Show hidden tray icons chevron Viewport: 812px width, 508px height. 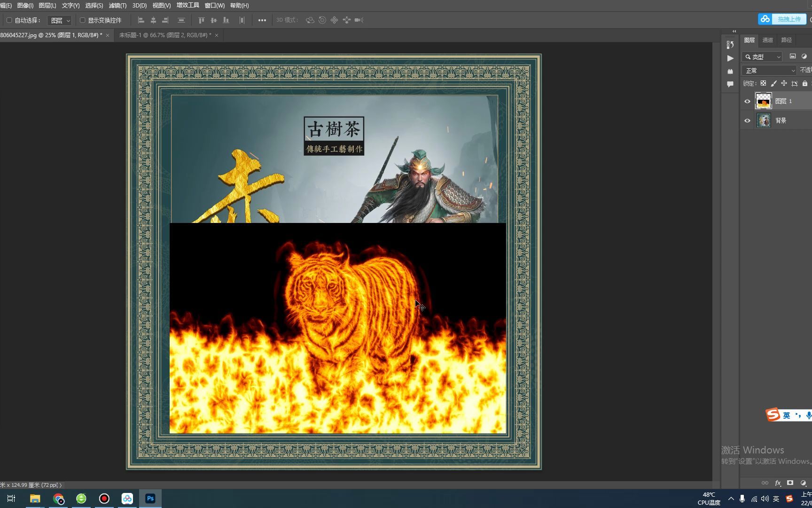(731, 499)
